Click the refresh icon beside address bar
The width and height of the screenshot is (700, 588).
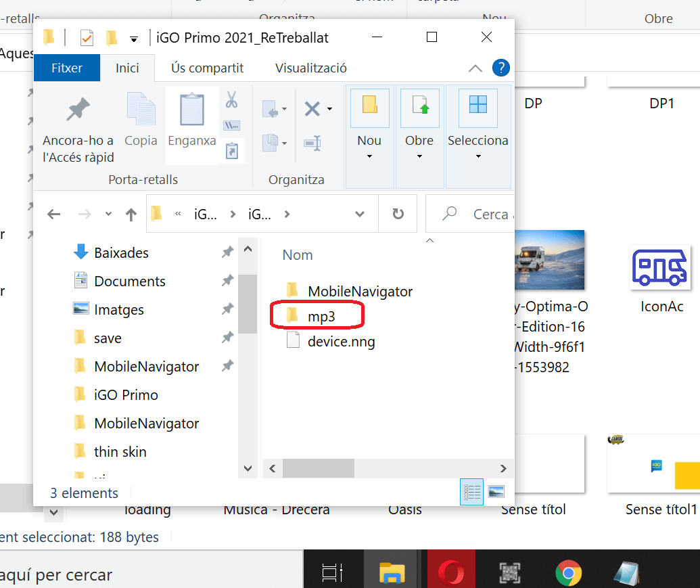pos(398,214)
